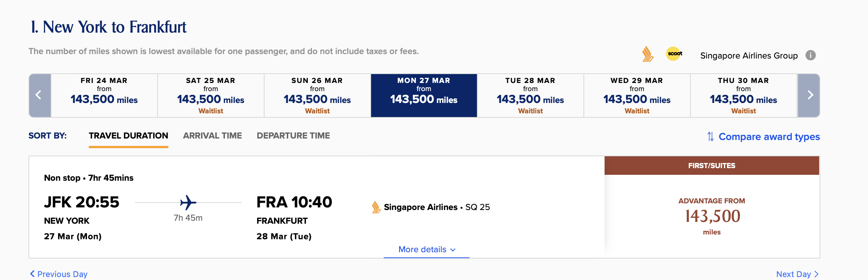Viewport: 868px width, 280px height.
Task: Click the Singapore Airlines icon next to SQ 25
Action: (376, 207)
